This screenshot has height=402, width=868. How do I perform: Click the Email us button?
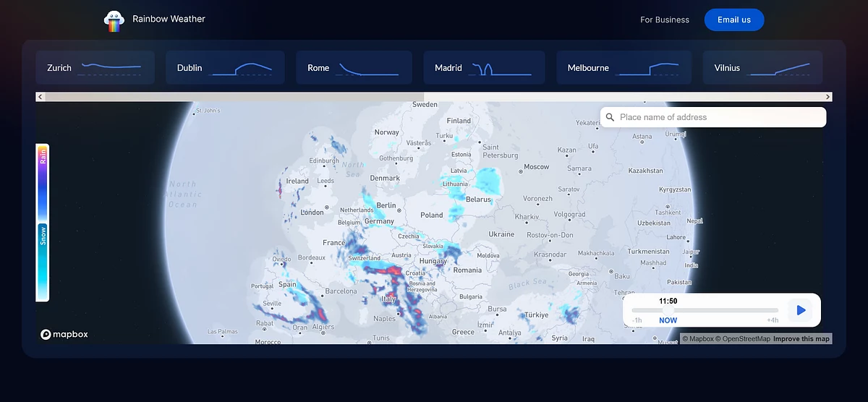point(734,20)
